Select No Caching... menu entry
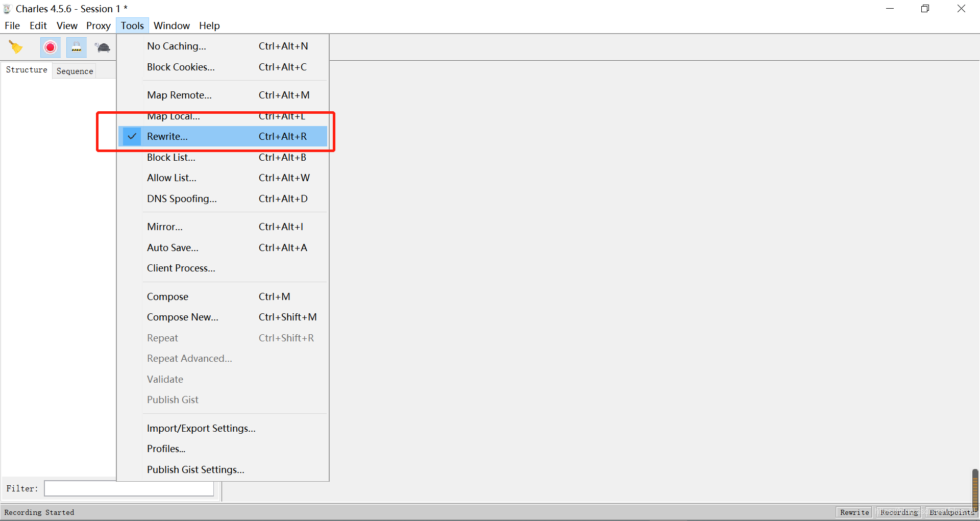Viewport: 980px width, 521px height. pos(223,46)
